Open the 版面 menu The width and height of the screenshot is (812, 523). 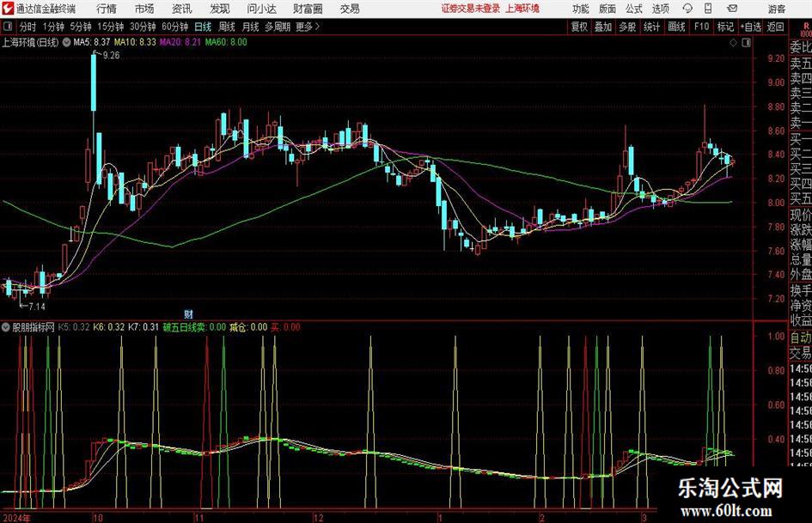[607, 9]
